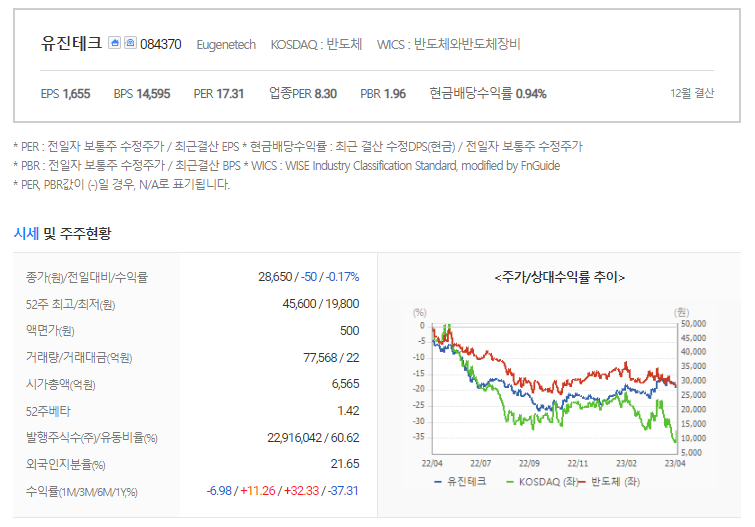
Task: Select closing price 28,650 / -50 / -0.17%
Action: click(x=308, y=277)
